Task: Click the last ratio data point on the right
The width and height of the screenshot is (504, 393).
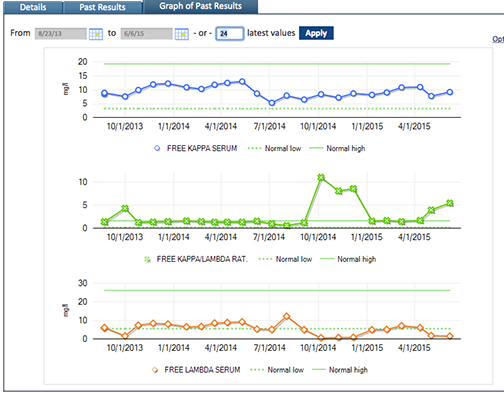Action: (450, 203)
